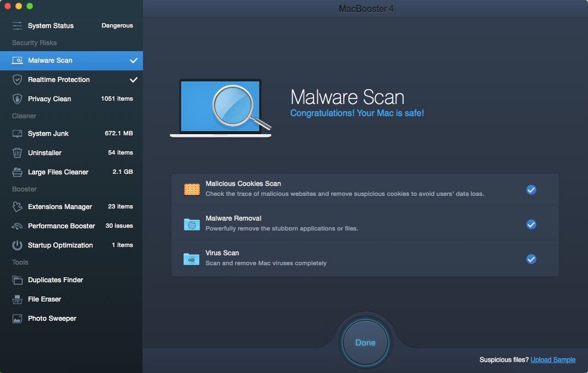Click the Congratulations Your Mac is safe message
Image resolution: width=588 pixels, height=373 pixels.
pos(357,113)
